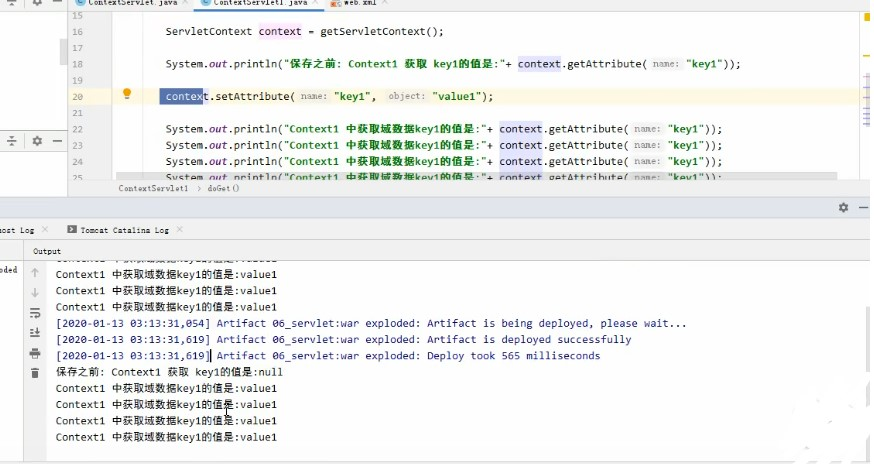
Task: Select the ContextServlet1.java editor tab
Action: click(260, 3)
